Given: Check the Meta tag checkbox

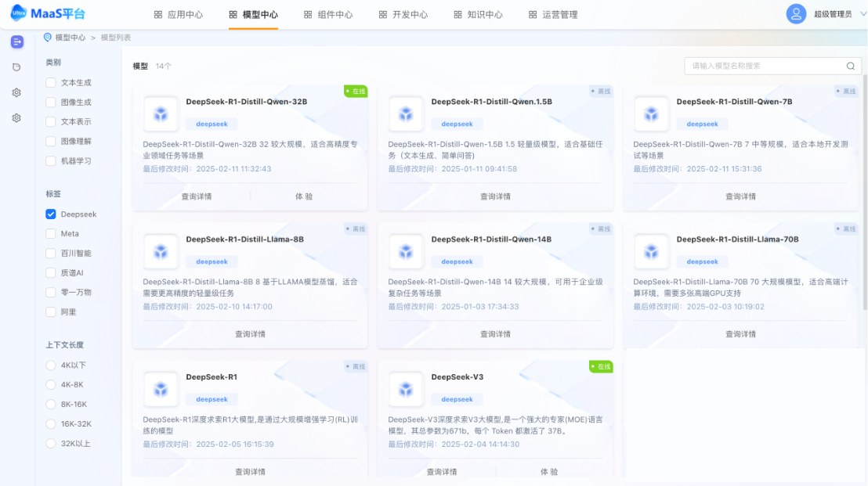Looking at the screenshot, I should point(51,234).
